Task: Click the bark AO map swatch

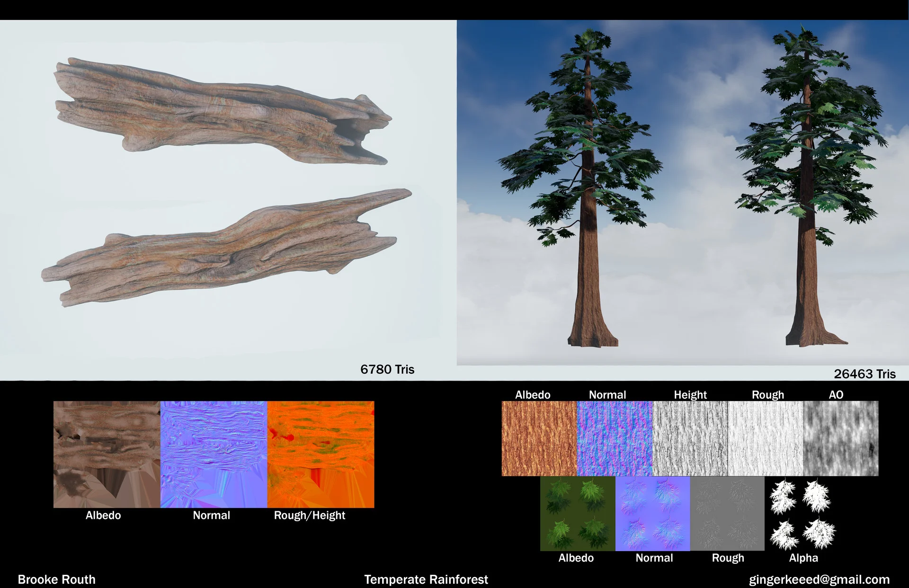Action: [841, 438]
